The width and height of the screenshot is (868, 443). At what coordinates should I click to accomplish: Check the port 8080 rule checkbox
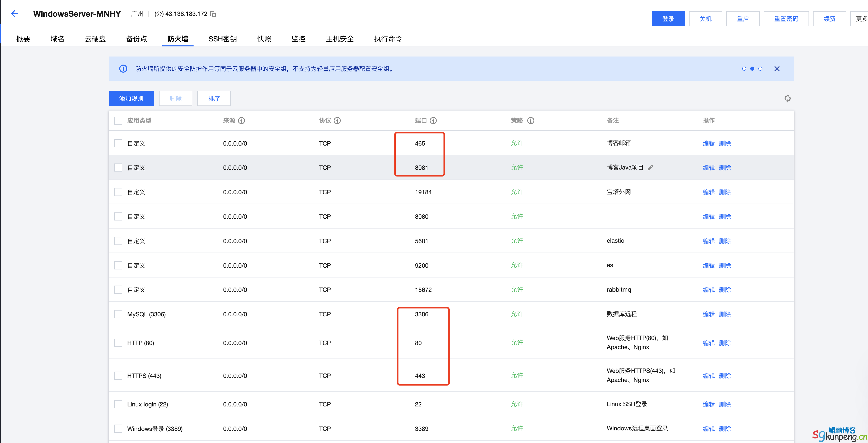tap(118, 217)
